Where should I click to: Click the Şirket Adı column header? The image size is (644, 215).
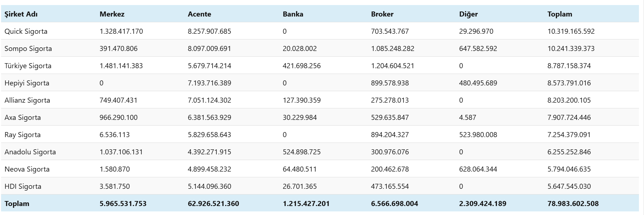click(21, 14)
